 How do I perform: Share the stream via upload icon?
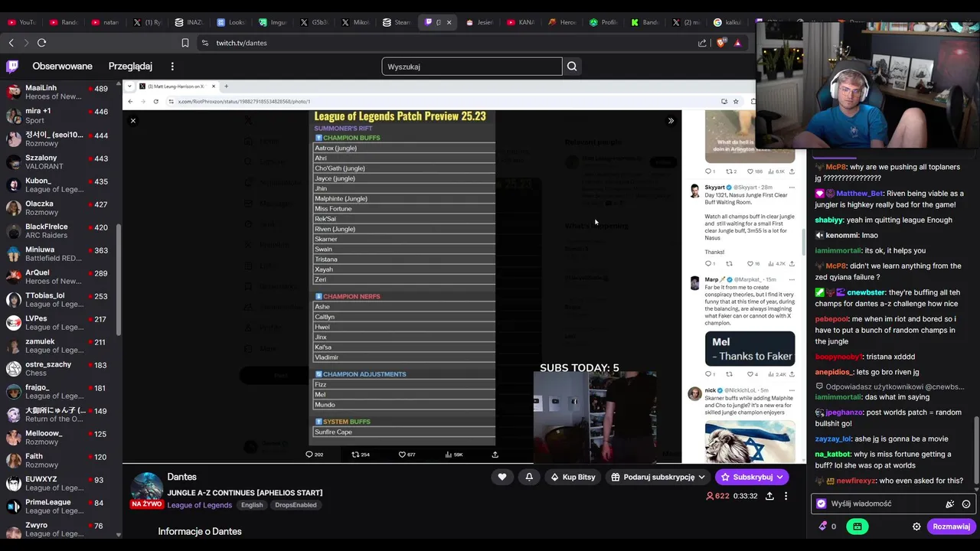coord(769,496)
